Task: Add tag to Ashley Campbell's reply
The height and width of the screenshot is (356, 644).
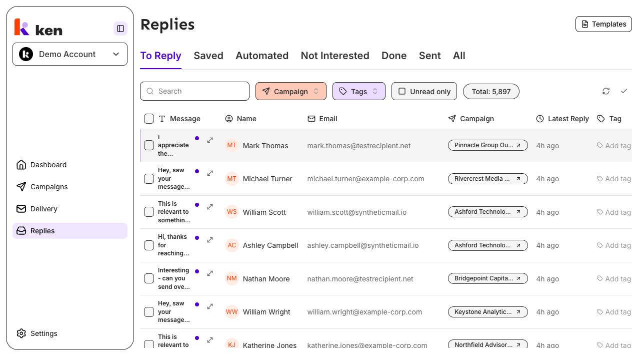Action: coord(614,245)
